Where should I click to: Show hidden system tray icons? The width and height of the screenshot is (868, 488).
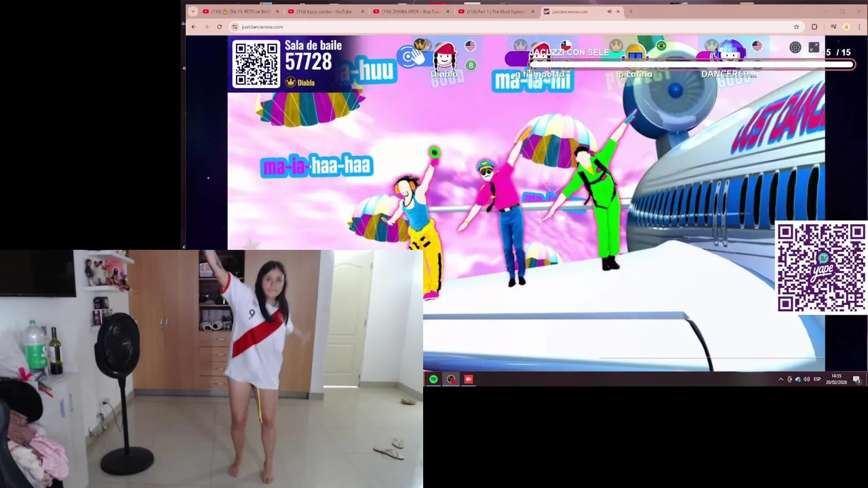[x=781, y=379]
